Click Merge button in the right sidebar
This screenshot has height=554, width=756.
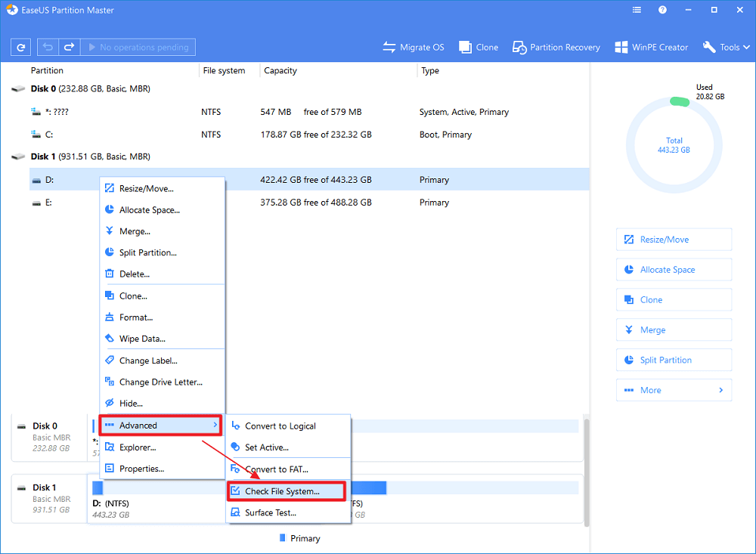674,330
